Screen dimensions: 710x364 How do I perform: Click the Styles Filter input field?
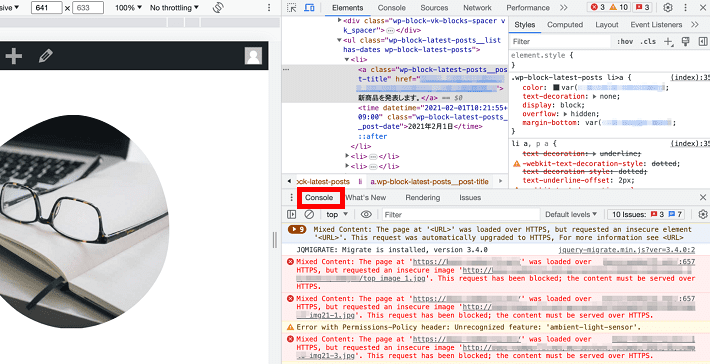pos(561,42)
